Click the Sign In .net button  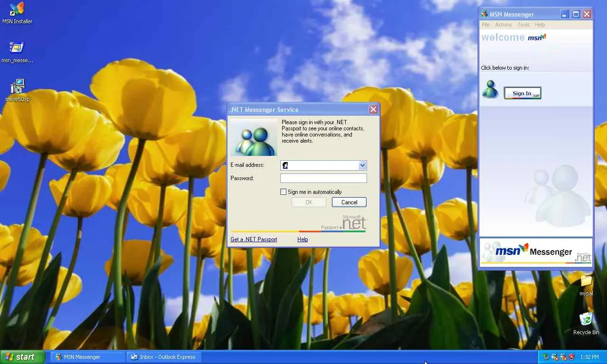coord(523,93)
